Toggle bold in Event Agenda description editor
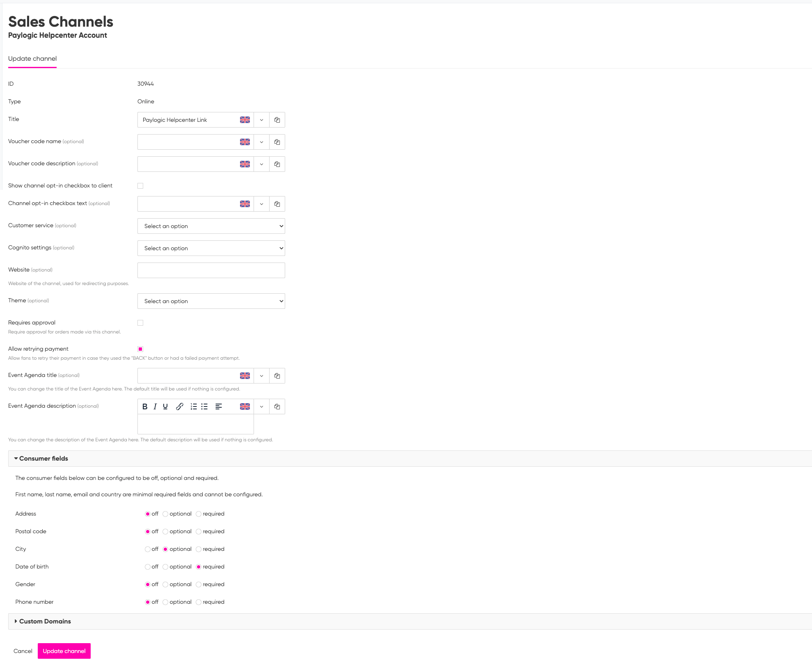 (145, 406)
